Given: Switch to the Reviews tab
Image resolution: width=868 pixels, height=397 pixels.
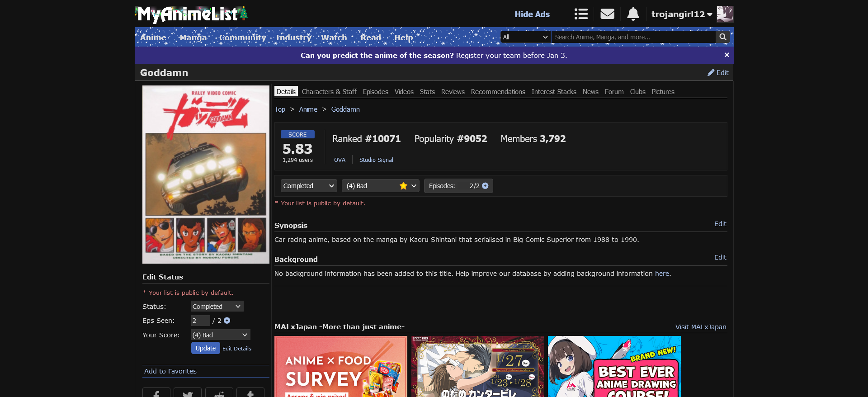Looking at the screenshot, I should pyautogui.click(x=453, y=92).
